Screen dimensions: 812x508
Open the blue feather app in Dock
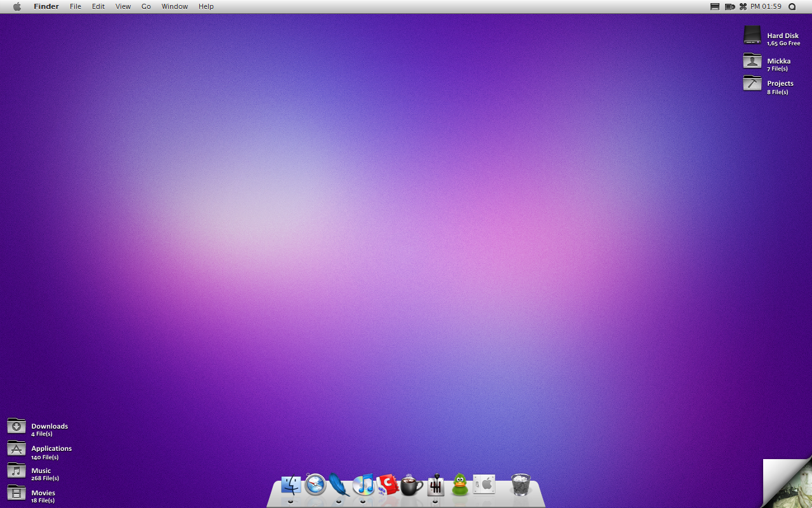point(339,485)
